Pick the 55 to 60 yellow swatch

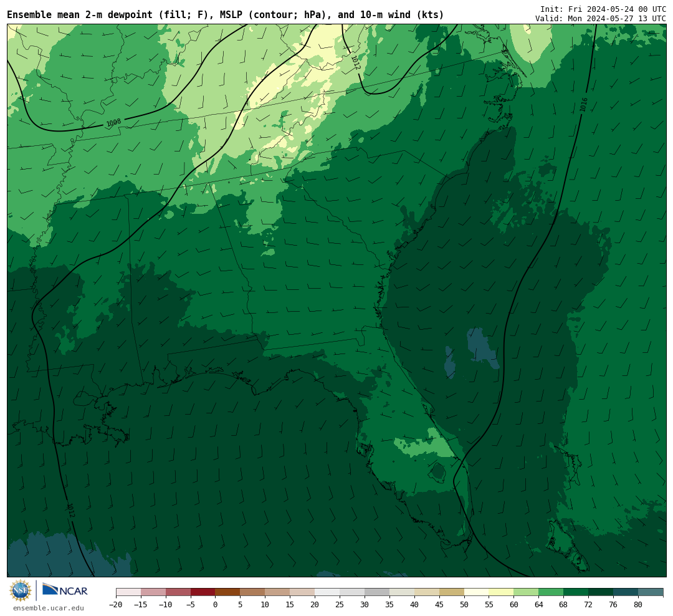click(x=502, y=592)
